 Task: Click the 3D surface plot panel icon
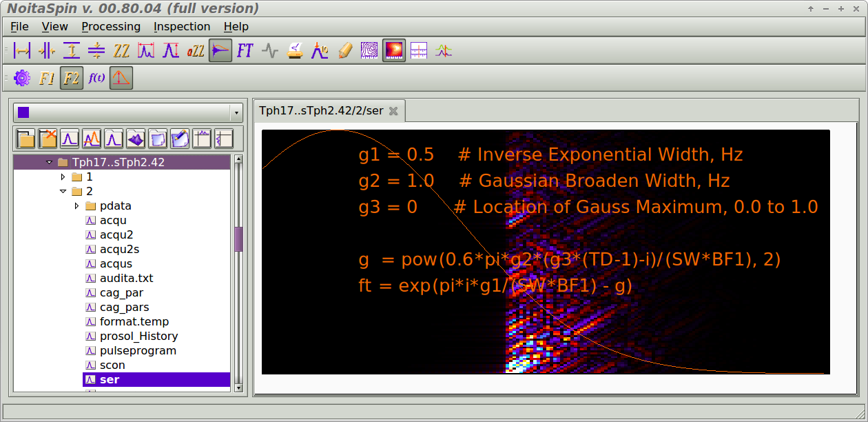tap(136, 139)
